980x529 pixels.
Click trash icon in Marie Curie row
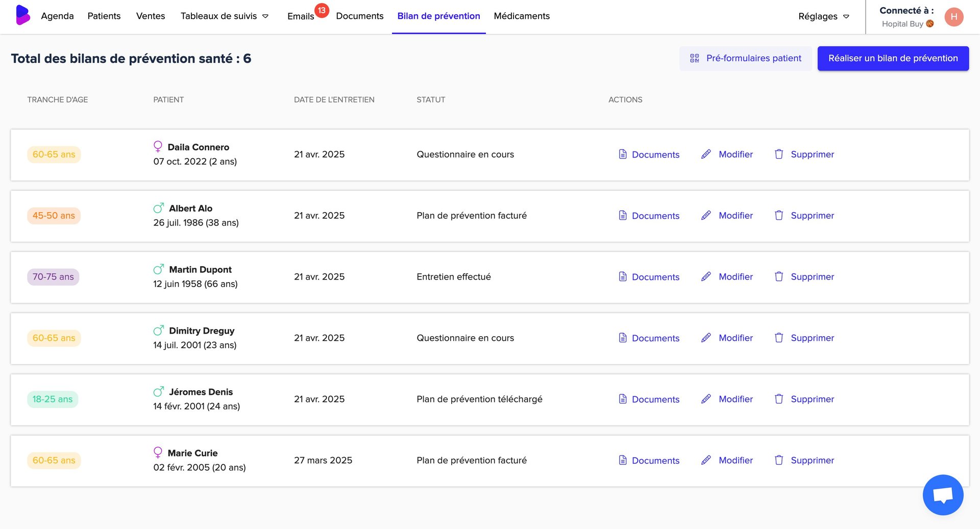click(x=779, y=460)
